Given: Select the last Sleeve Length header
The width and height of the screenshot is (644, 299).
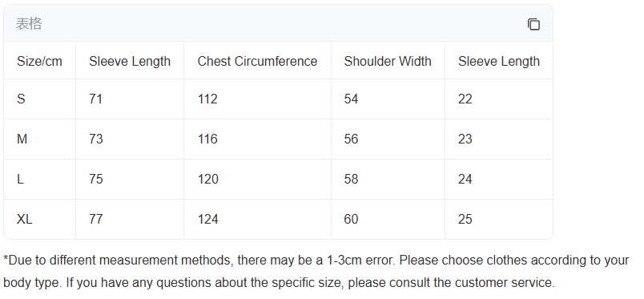Looking at the screenshot, I should [x=498, y=61].
